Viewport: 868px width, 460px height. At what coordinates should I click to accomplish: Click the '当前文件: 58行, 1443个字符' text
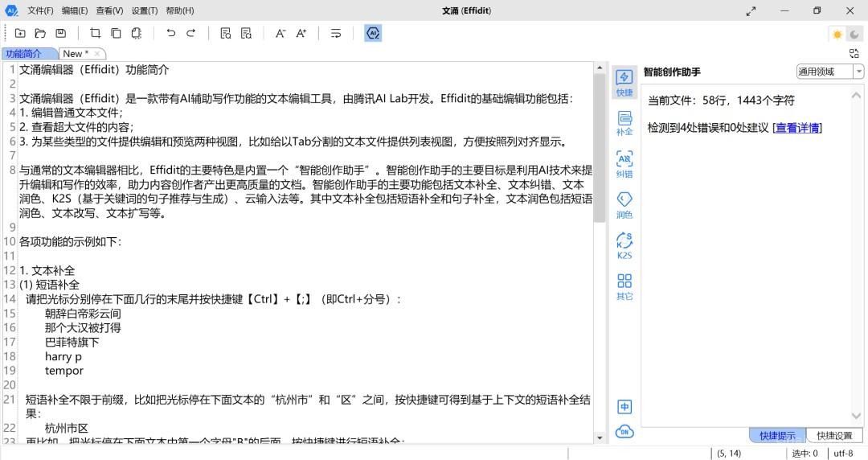[721, 101]
